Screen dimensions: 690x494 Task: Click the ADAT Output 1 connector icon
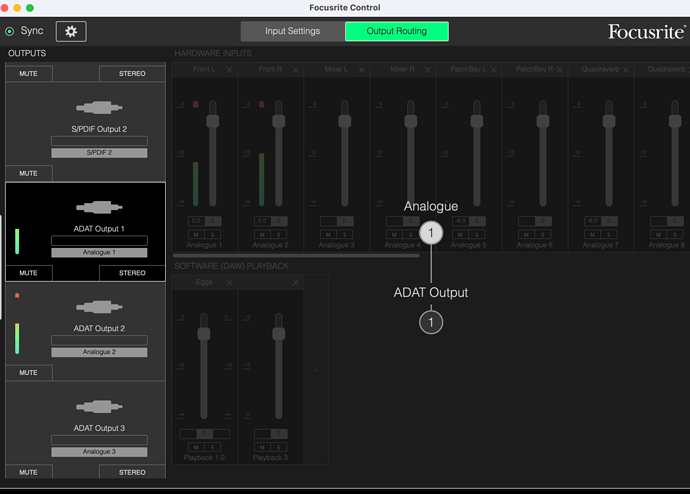[99, 207]
